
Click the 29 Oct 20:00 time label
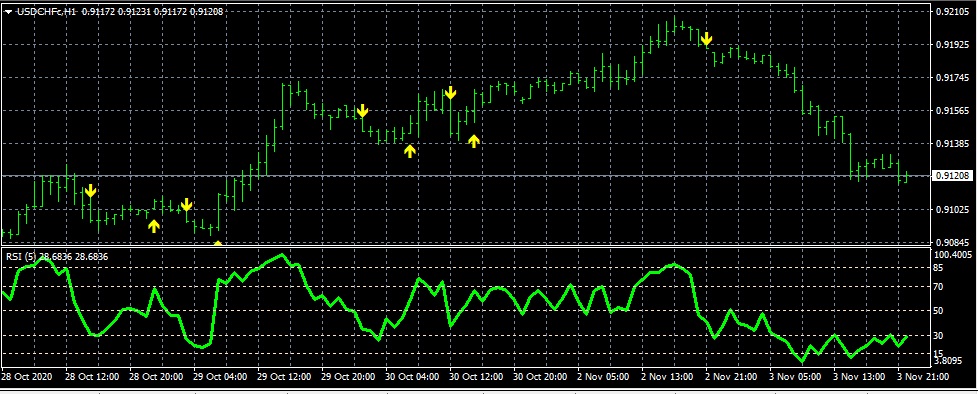click(349, 377)
